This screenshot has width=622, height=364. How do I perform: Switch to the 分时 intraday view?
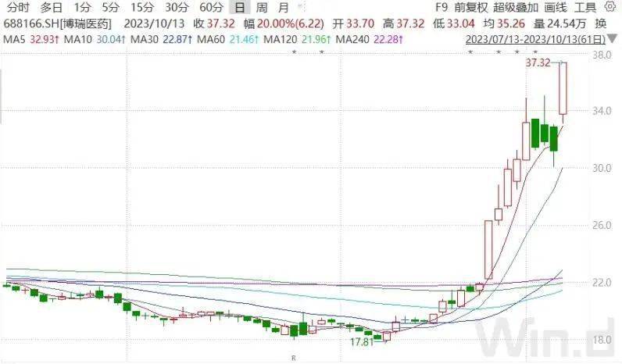click(16, 8)
